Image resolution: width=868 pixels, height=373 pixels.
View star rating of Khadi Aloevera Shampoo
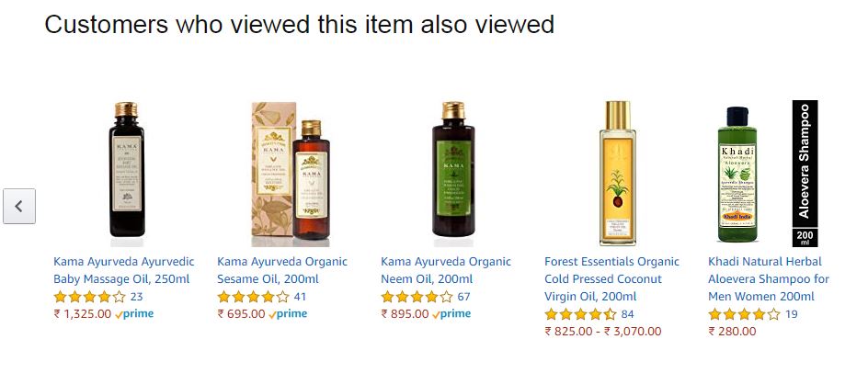pos(745,315)
